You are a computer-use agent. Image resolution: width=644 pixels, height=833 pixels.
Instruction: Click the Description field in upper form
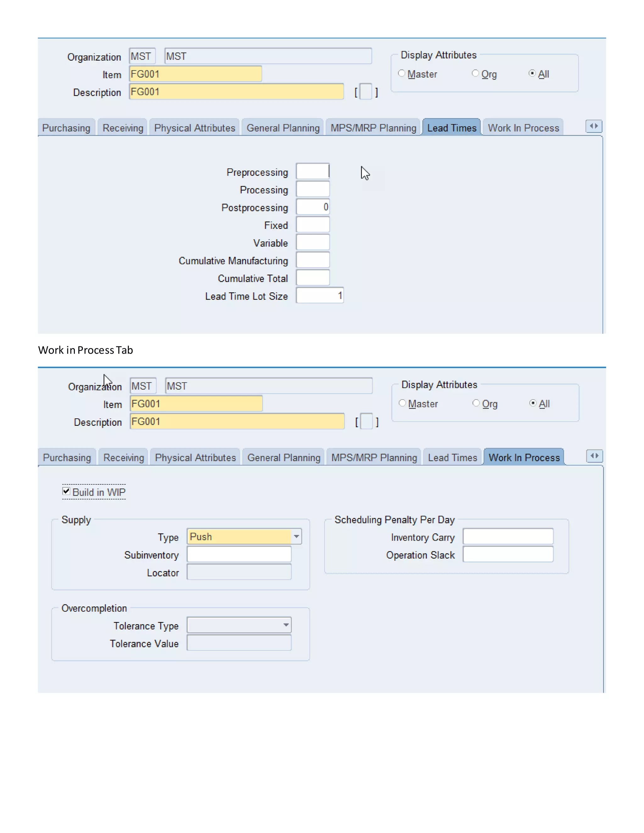click(236, 91)
